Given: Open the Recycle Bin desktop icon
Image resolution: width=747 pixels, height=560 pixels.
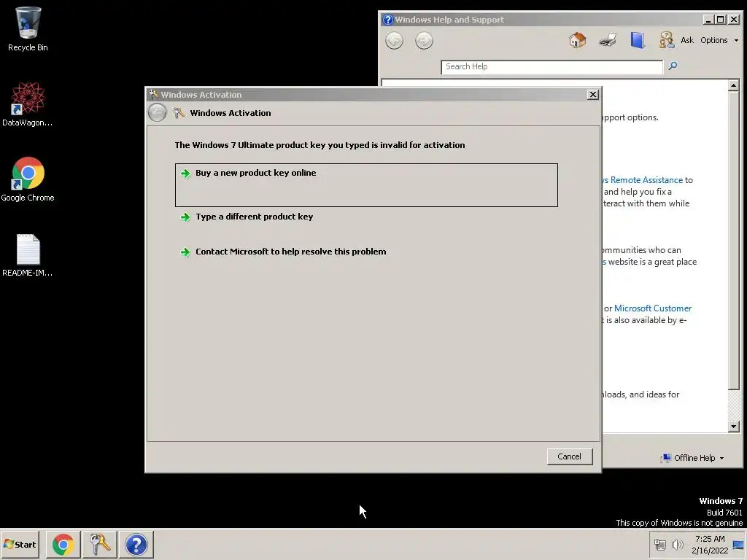Looking at the screenshot, I should point(28,28).
